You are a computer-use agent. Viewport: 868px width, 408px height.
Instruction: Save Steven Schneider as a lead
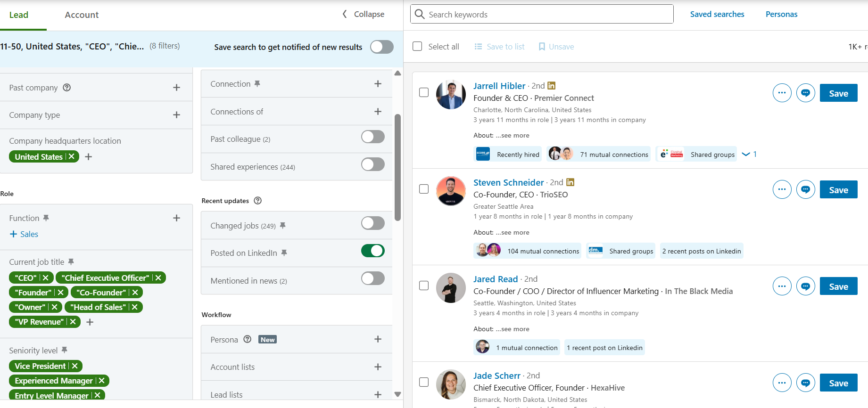coord(838,190)
